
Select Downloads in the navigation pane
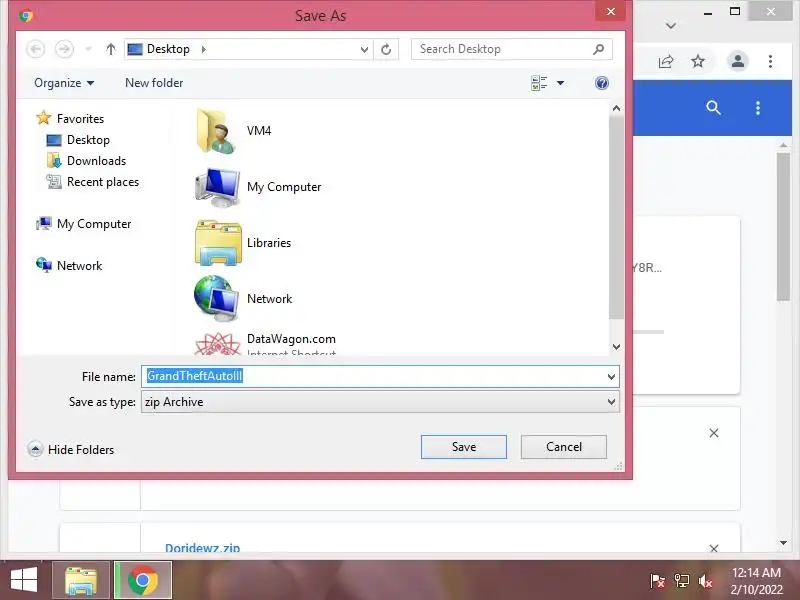point(96,161)
